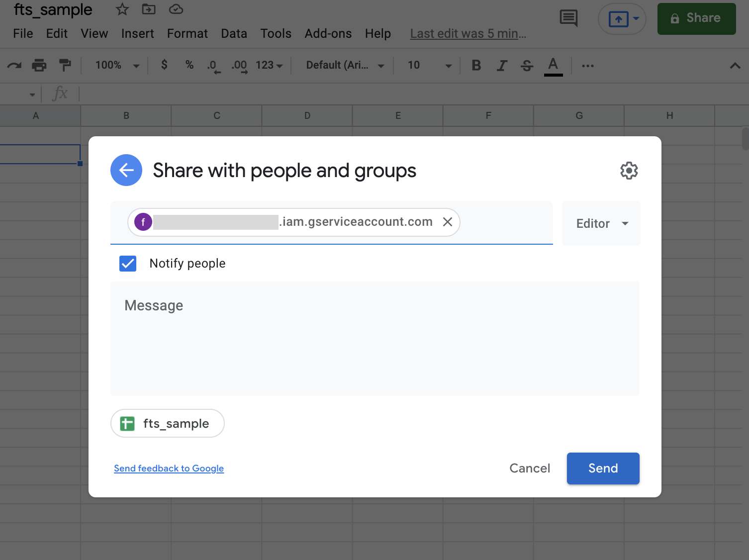Image resolution: width=749 pixels, height=560 pixels.
Task: Remove the gserviceaccount.com recipient chip
Action: 448,222
